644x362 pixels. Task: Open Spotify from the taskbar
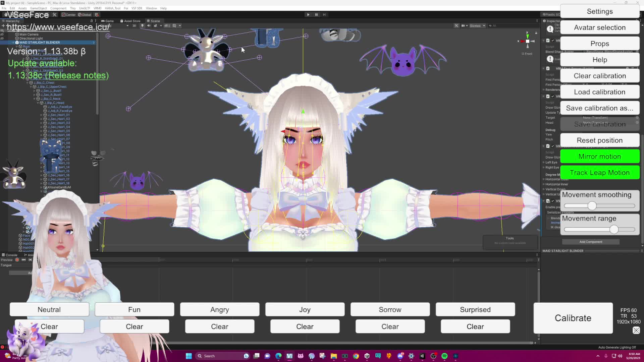coord(444,356)
